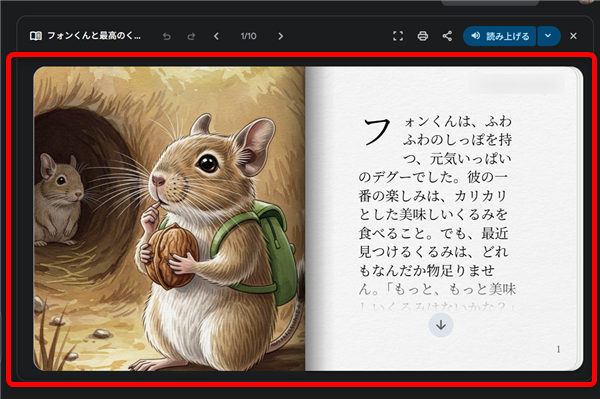Expand the read-aloud options dropdown

click(x=549, y=36)
